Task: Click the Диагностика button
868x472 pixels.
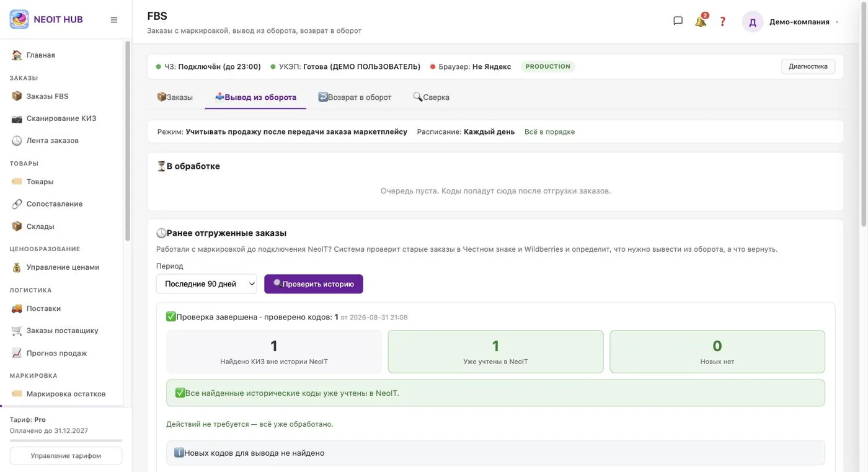Action: pyautogui.click(x=808, y=66)
